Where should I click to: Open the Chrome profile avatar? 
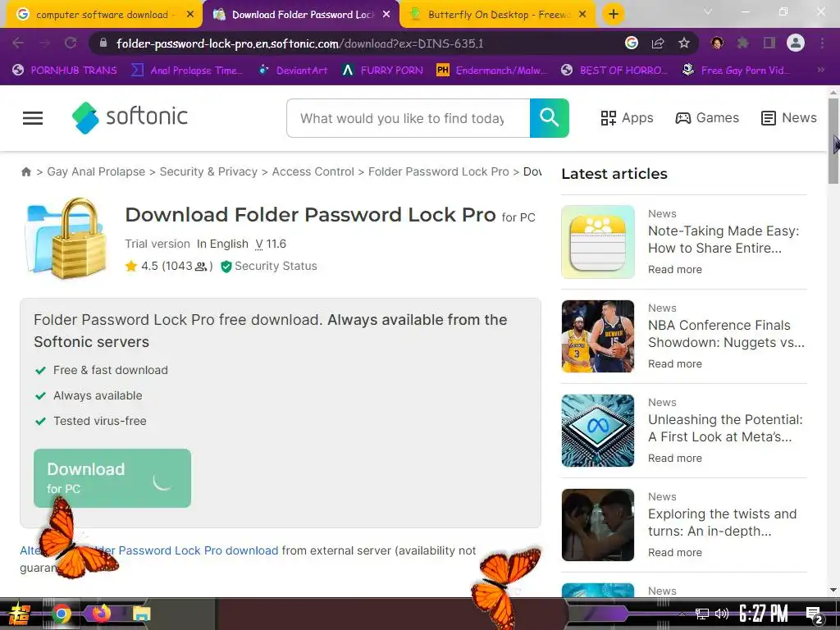796,43
